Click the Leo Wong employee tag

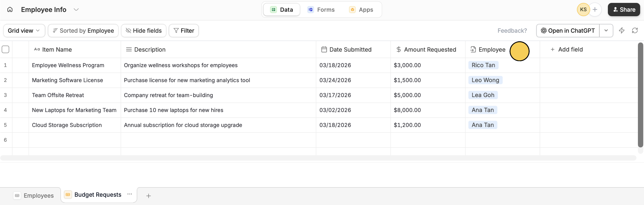coord(485,80)
